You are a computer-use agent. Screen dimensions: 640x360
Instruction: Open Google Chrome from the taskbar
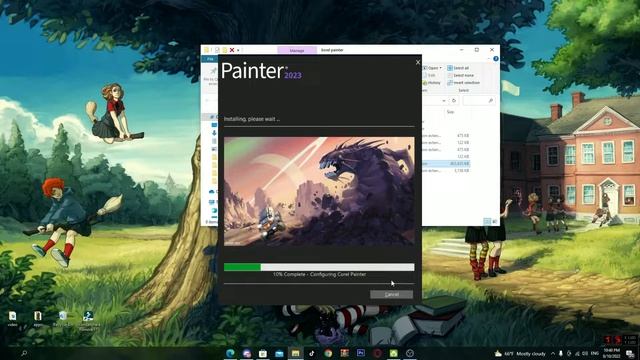[x=328, y=353]
